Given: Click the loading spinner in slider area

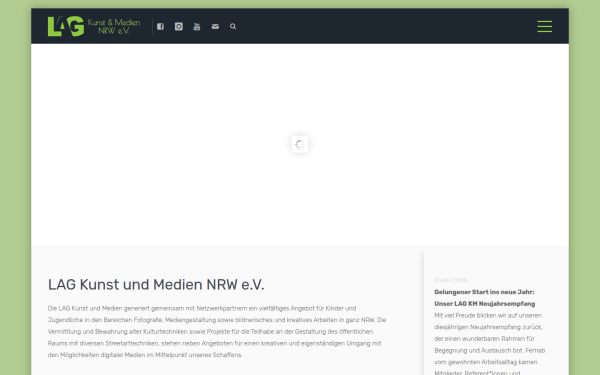Looking at the screenshot, I should tap(300, 144).
